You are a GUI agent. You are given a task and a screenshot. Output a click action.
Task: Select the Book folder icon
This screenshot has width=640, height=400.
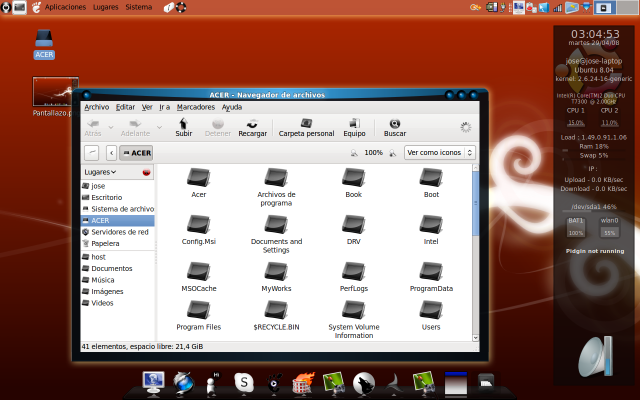pyautogui.click(x=353, y=178)
